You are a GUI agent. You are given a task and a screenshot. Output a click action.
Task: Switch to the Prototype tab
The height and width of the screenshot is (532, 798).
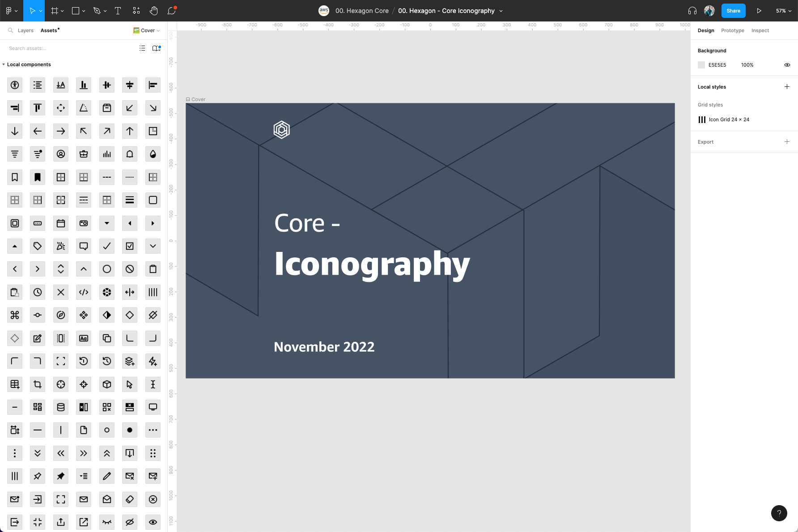[x=732, y=30]
